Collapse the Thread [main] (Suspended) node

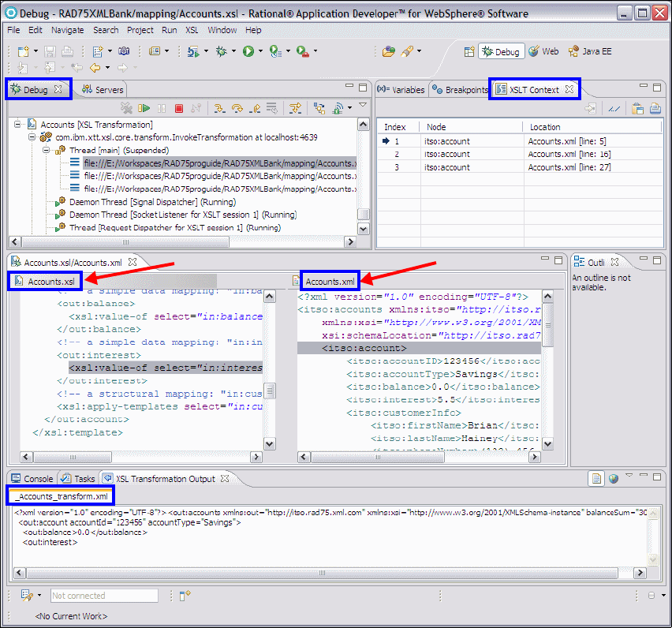click(x=46, y=150)
